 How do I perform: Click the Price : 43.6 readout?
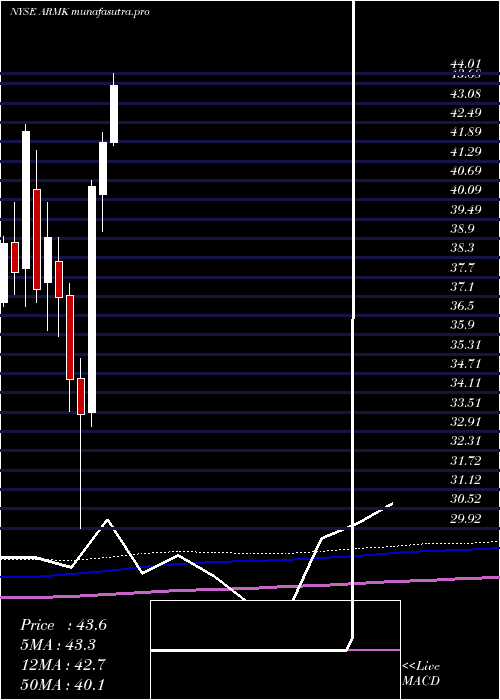63,625
